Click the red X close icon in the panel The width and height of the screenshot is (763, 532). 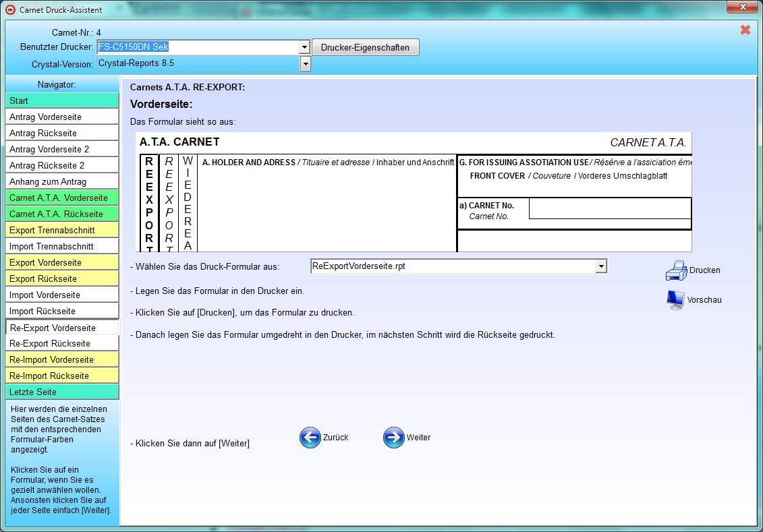coord(745,30)
